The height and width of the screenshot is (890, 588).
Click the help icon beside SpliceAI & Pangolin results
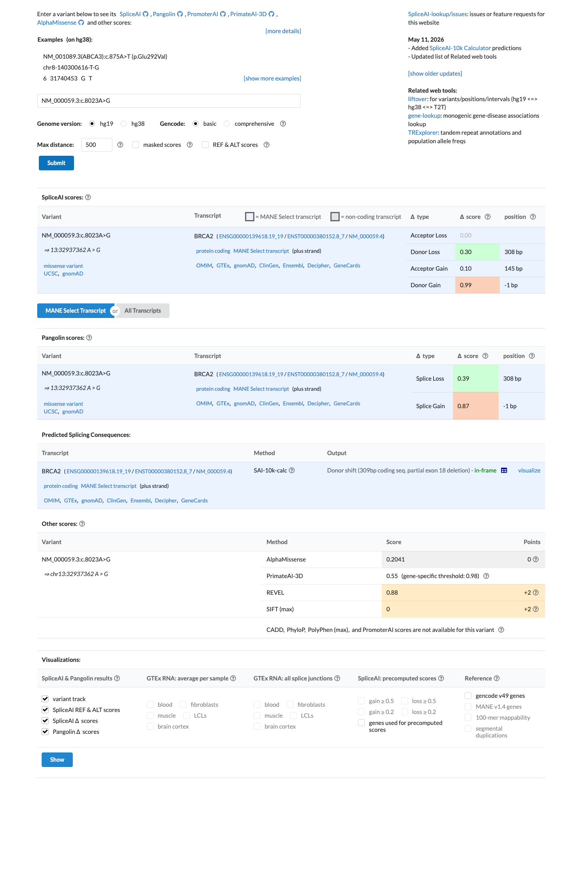[117, 678]
